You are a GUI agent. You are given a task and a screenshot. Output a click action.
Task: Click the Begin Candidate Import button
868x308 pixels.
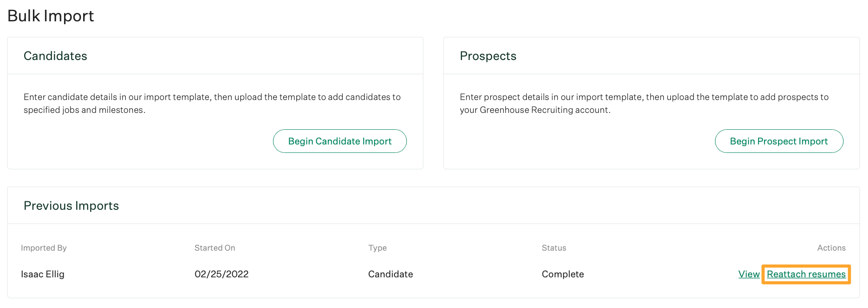click(340, 141)
